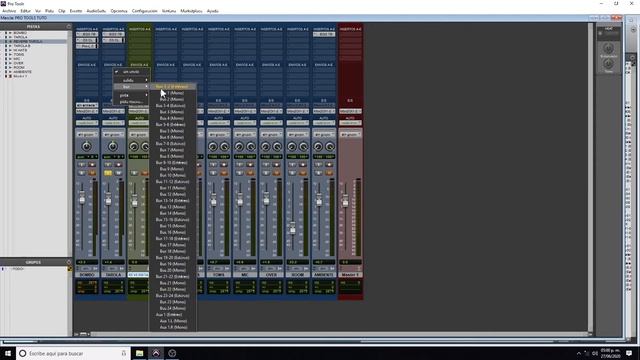Open File Explorer from the taskbar
Image resolution: width=640 pixels, height=360 pixels.
point(140,353)
